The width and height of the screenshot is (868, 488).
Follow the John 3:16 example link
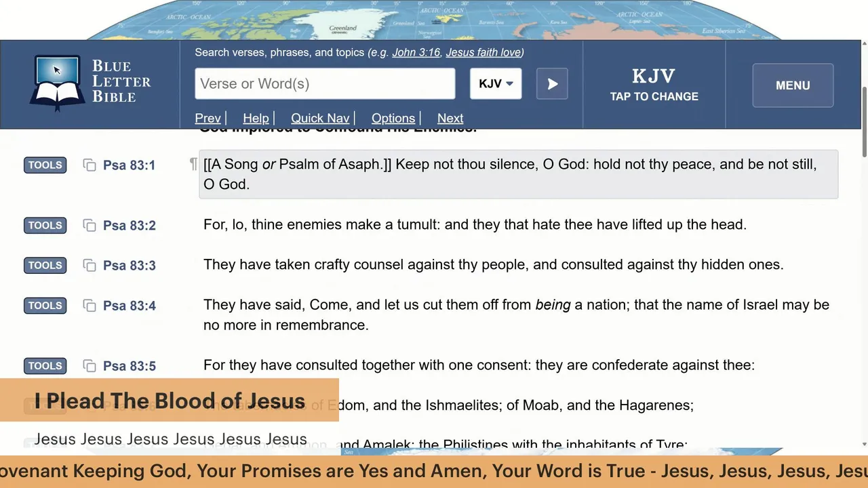416,52
